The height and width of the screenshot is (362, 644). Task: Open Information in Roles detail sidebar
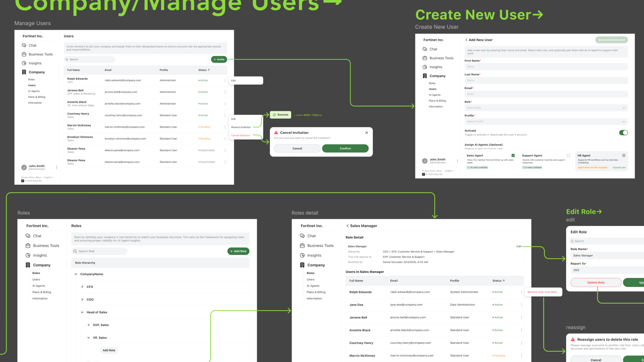coord(314,299)
